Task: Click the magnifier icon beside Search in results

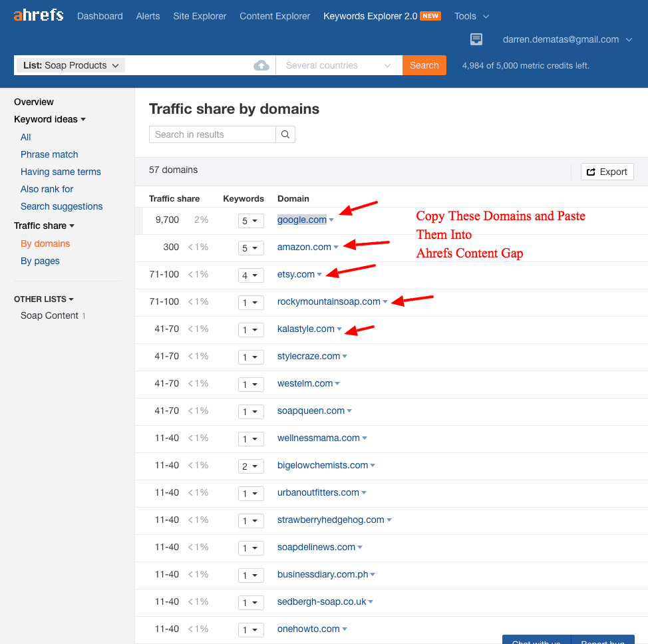Action: coord(285,134)
